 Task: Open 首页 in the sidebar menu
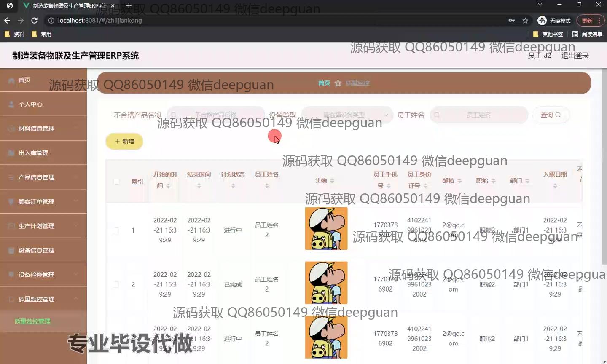43,80
